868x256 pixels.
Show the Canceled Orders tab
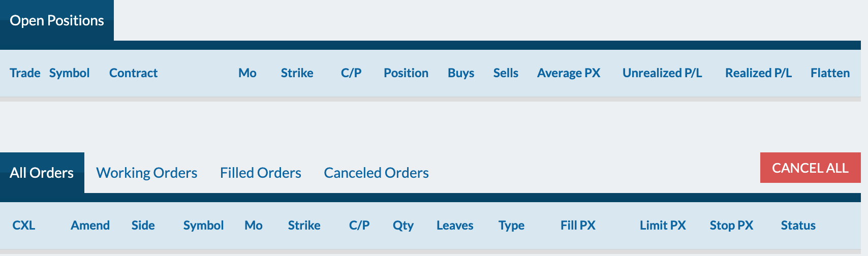(376, 173)
